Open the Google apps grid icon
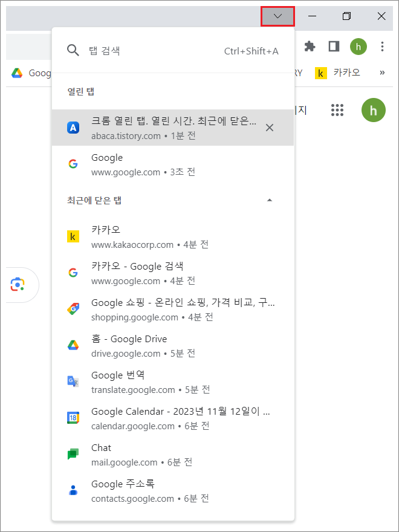 tap(337, 110)
